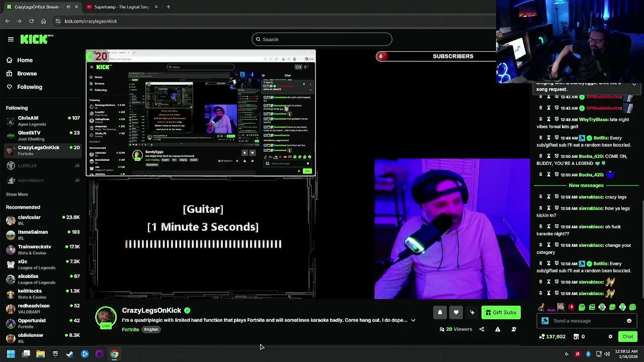The height and width of the screenshot is (362, 644).
Task: Click in the Kick Search field
Action: point(321,39)
